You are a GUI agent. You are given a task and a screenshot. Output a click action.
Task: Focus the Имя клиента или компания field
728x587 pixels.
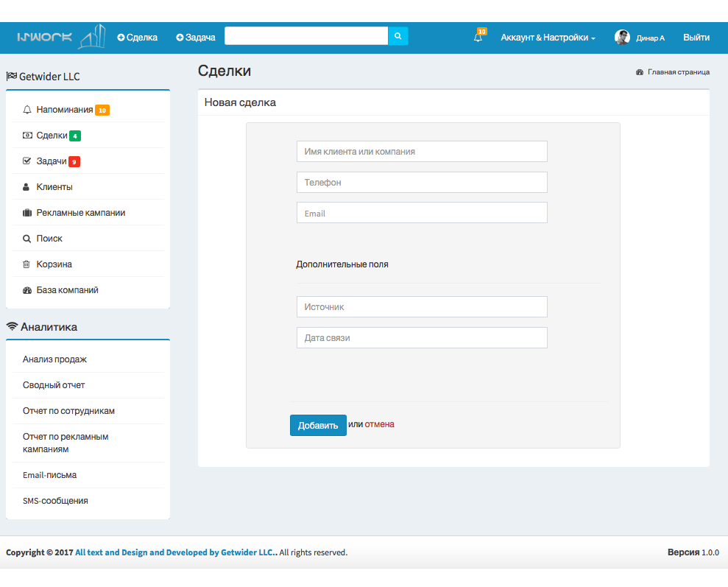(x=422, y=152)
